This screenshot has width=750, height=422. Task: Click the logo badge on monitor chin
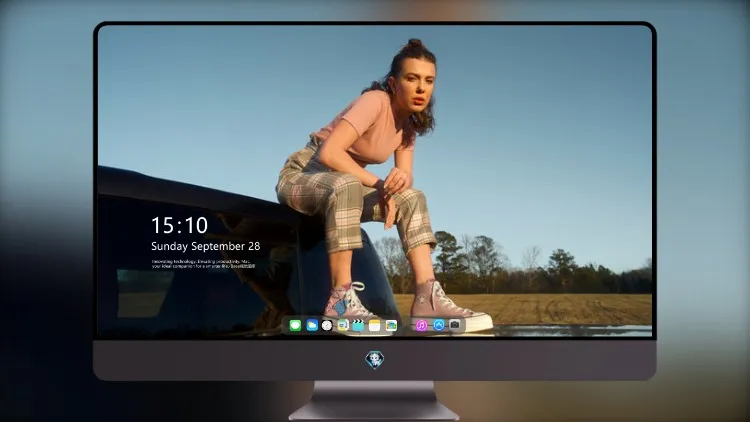pos(375,360)
